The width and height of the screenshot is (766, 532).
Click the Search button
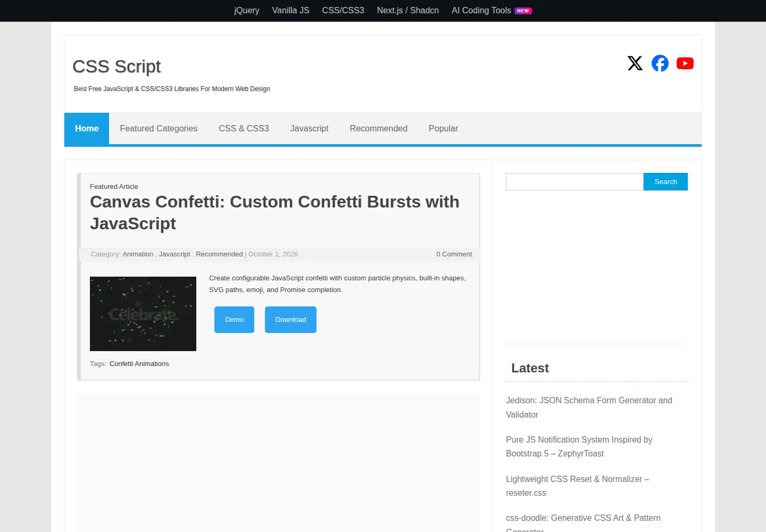[x=665, y=181]
